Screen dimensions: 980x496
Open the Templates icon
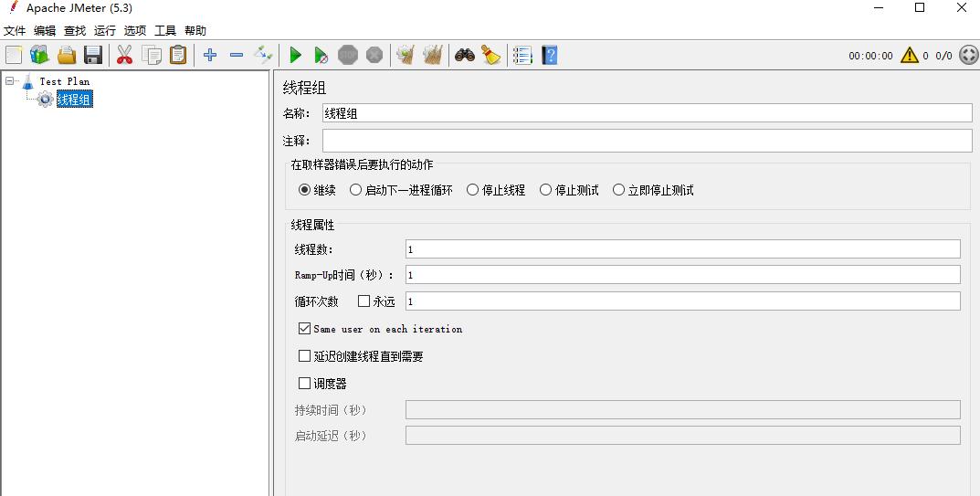coord(40,55)
